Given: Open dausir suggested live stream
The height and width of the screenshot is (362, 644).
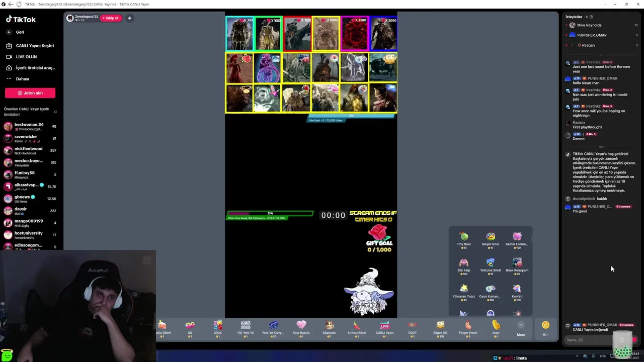Looking at the screenshot, I should pos(30,211).
